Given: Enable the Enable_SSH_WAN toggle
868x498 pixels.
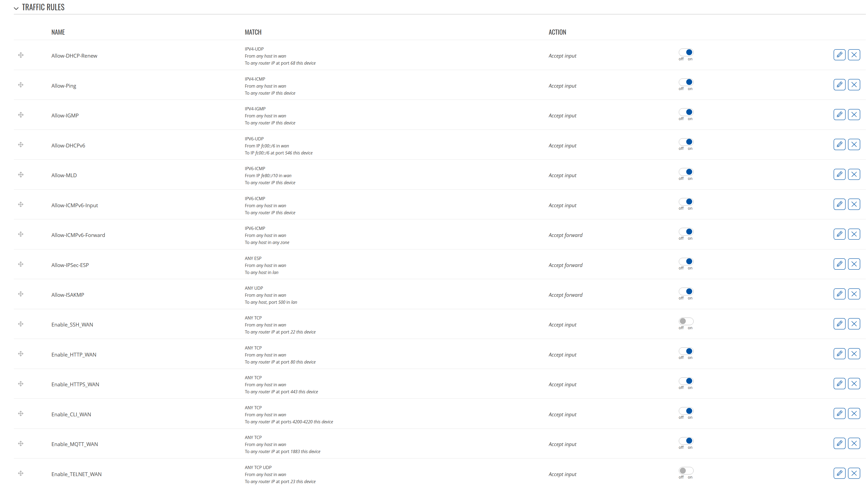Looking at the screenshot, I should click(x=686, y=321).
